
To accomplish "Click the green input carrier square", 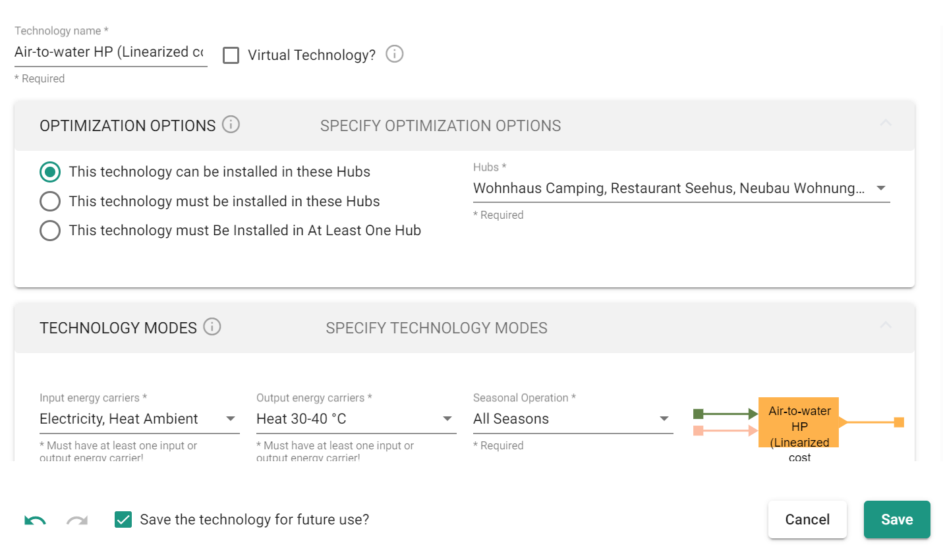I will click(x=699, y=414).
